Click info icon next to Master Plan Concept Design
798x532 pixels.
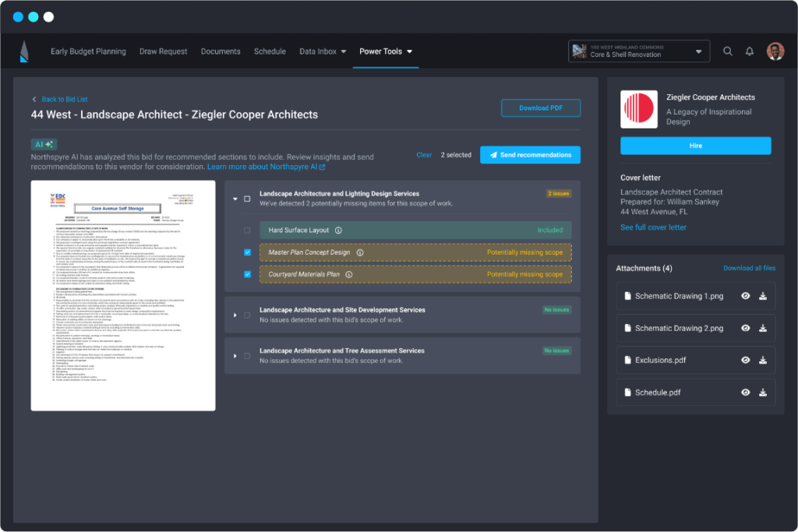point(360,253)
